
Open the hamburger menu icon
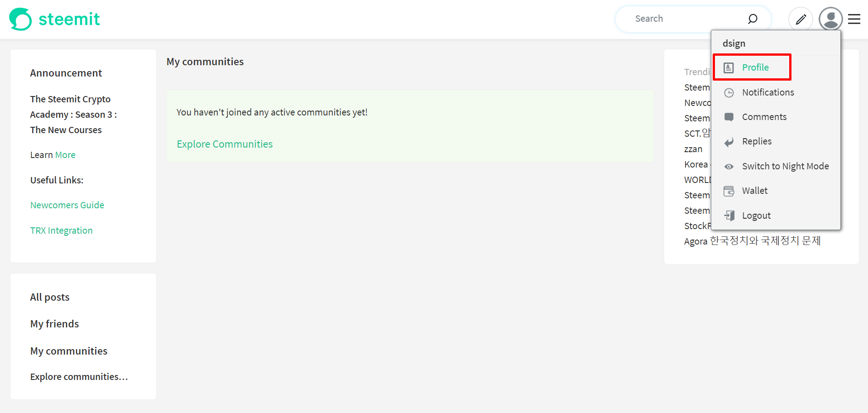click(854, 19)
